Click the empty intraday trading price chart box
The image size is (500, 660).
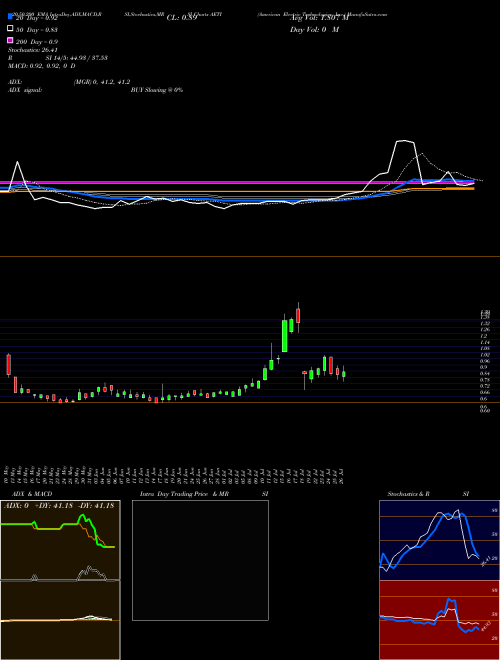point(200,560)
